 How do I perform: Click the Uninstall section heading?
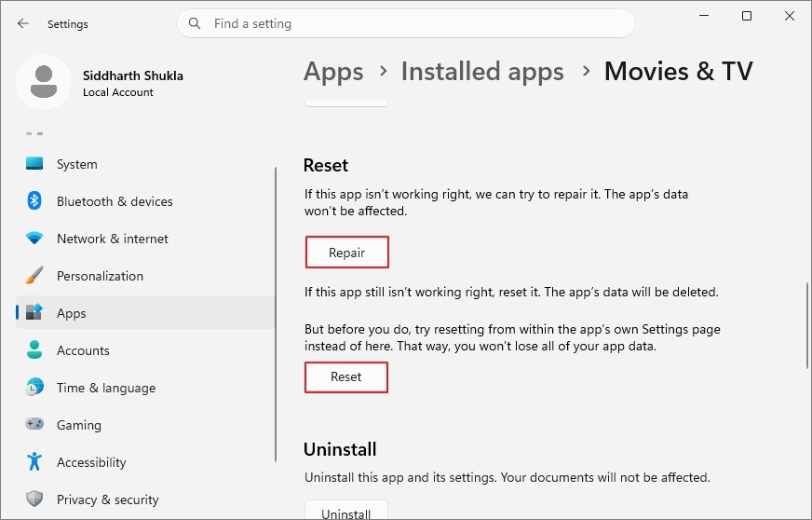(x=340, y=449)
